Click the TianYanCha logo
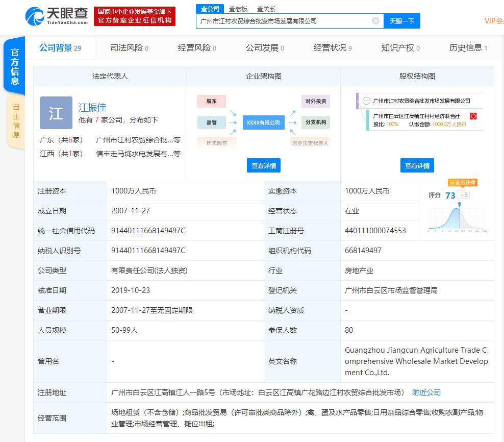This screenshot has width=504, height=442. [x=57, y=16]
